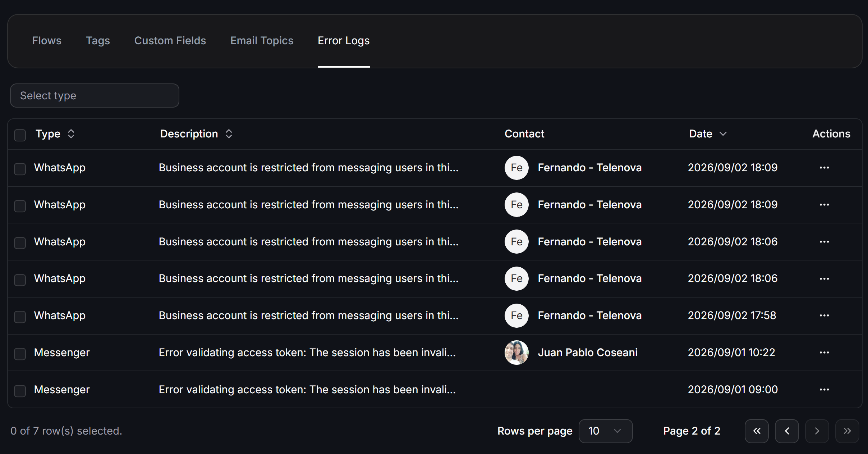This screenshot has width=868, height=454.
Task: Click the date 2026/09/02 17:58
Action: 732,315
